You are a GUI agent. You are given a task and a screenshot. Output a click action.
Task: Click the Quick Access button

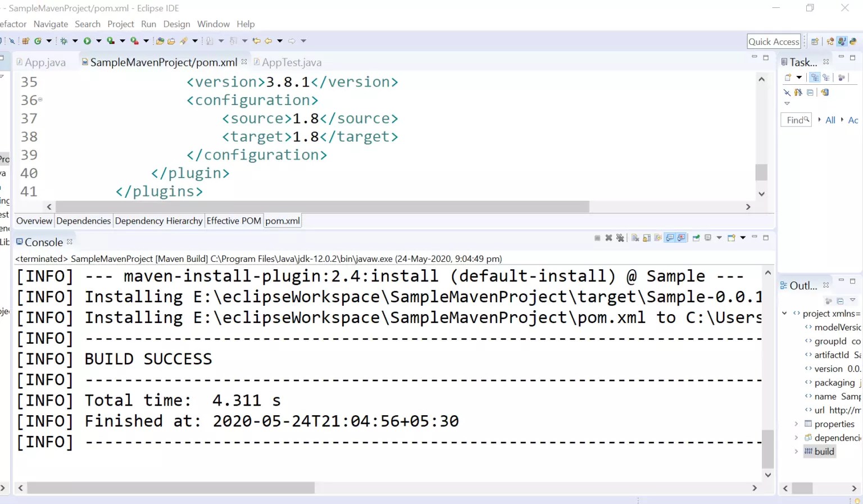774,40
